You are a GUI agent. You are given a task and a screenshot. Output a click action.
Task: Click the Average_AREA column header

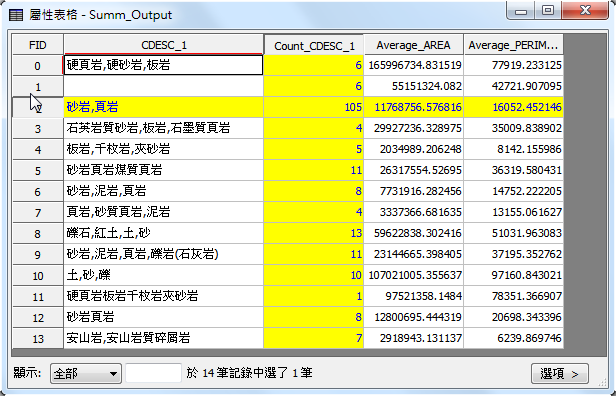(x=414, y=45)
